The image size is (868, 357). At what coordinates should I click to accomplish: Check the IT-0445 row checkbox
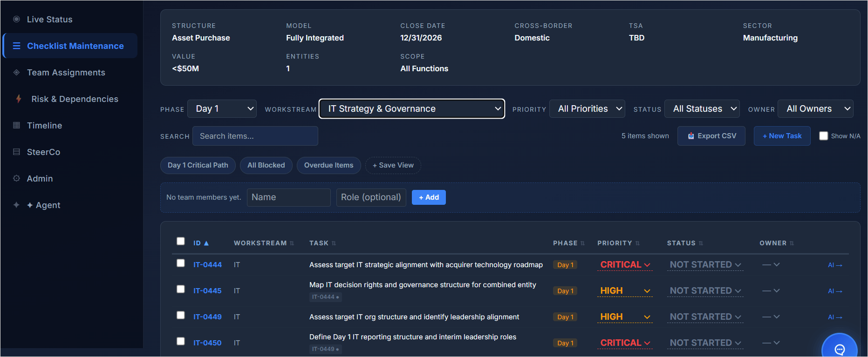point(181,289)
